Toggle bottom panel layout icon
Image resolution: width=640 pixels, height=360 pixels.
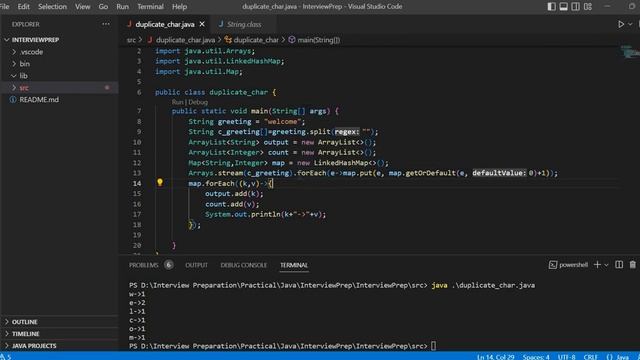pos(564,7)
